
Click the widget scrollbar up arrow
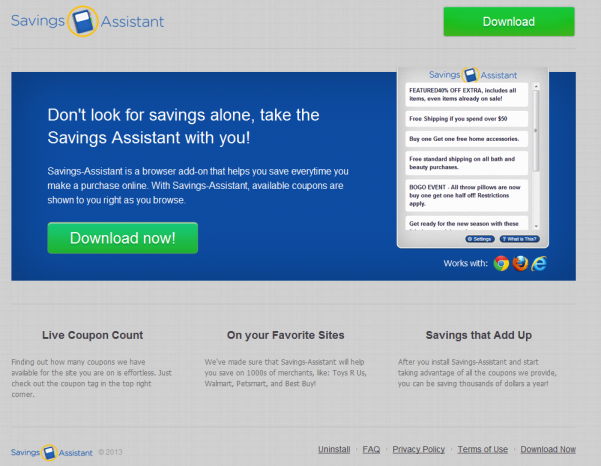pos(536,87)
